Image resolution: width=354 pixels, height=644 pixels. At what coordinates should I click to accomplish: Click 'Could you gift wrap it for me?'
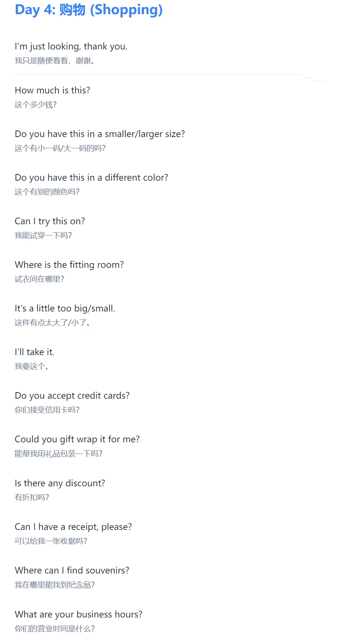point(77,439)
